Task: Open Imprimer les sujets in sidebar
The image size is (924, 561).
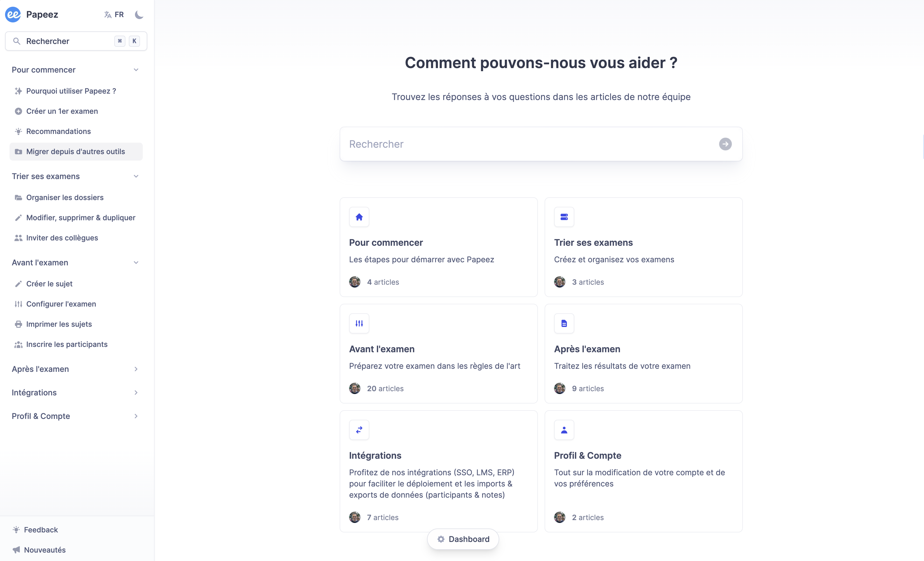Action: tap(59, 324)
